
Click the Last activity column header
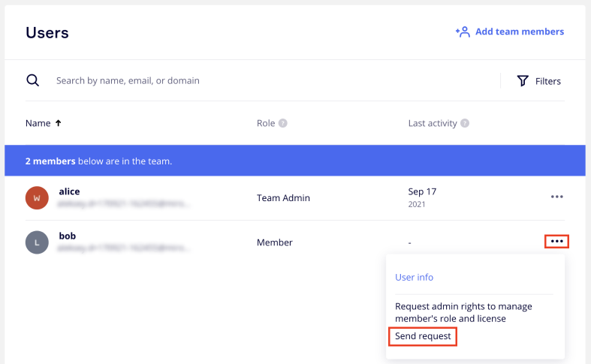pos(432,123)
